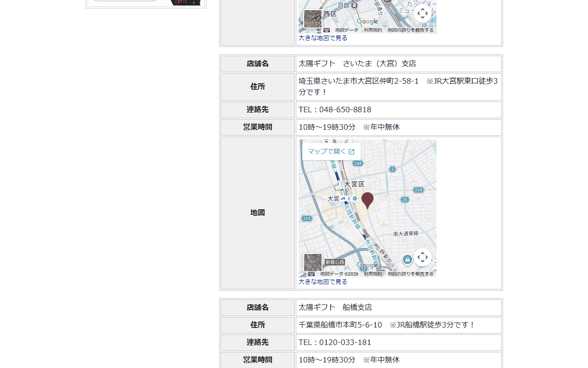
Task: Click the shopping marker icon on Omiya map
Action: pos(407,260)
